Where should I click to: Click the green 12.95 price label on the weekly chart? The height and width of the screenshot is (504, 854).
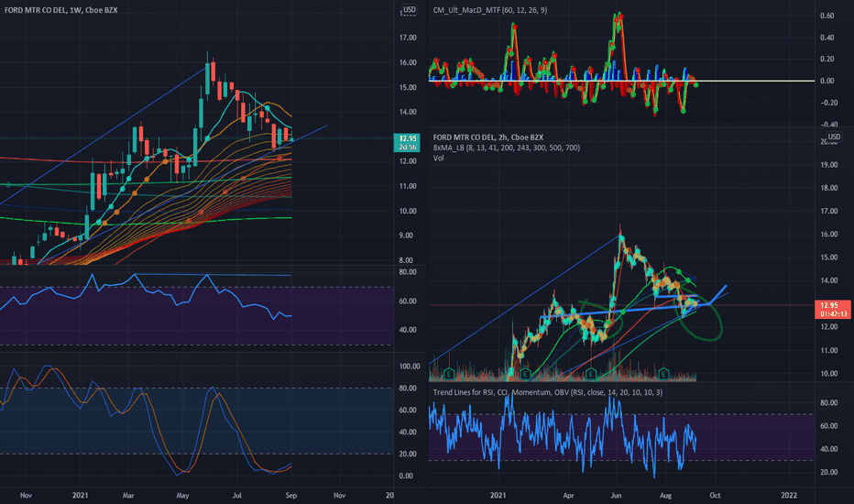(406, 142)
